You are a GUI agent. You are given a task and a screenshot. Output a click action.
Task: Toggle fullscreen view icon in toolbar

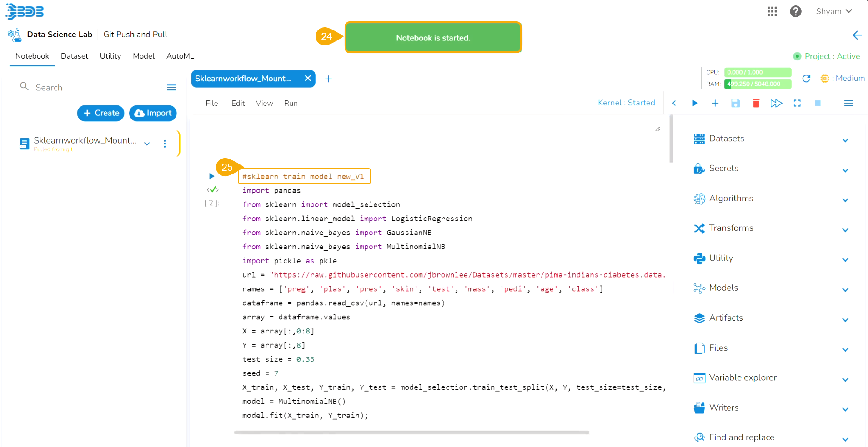(797, 103)
